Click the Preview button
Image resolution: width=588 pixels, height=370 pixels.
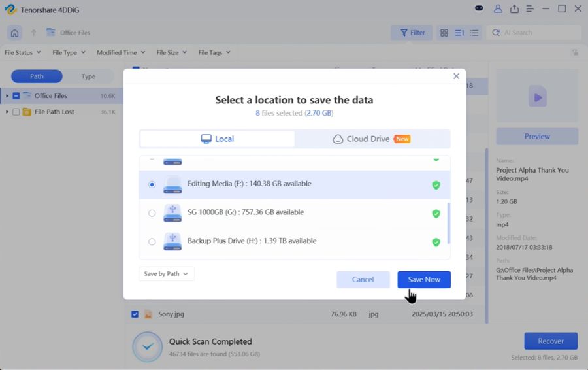(x=537, y=137)
